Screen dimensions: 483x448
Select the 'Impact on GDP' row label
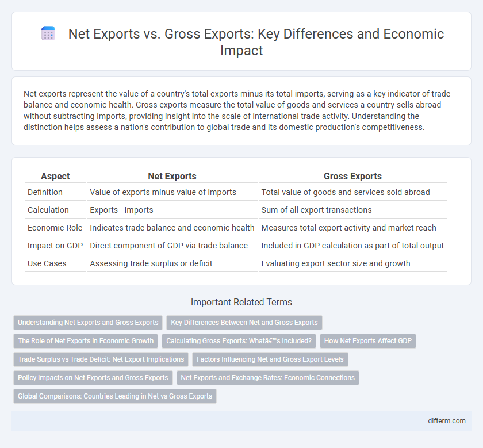[55, 246]
